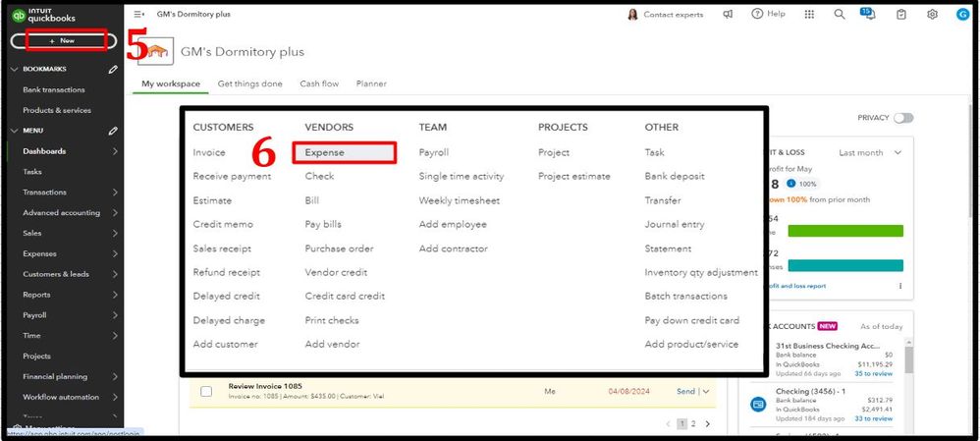Open Products & services bookmark
Image resolution: width=980 pixels, height=441 pixels.
(57, 110)
